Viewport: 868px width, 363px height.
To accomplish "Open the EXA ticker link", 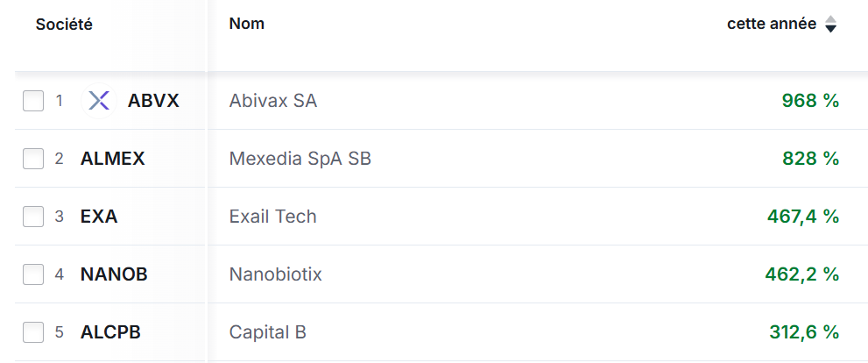I will pos(99,217).
